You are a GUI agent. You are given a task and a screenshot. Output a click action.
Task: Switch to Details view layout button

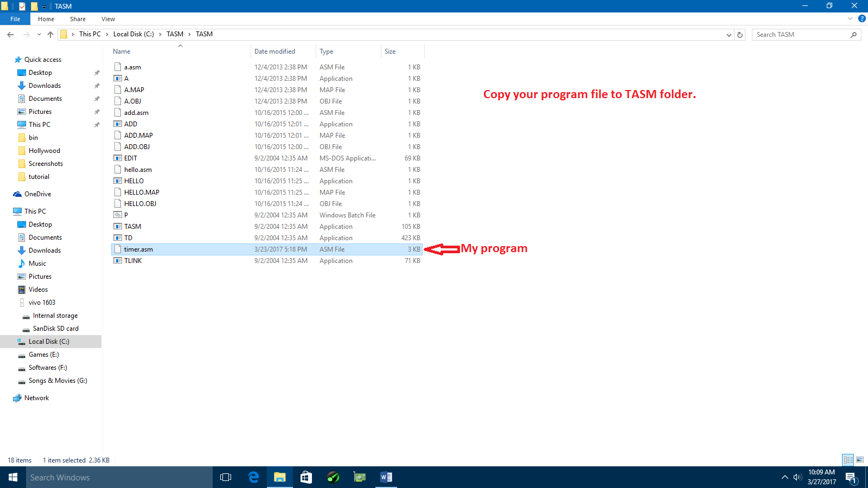pos(848,460)
